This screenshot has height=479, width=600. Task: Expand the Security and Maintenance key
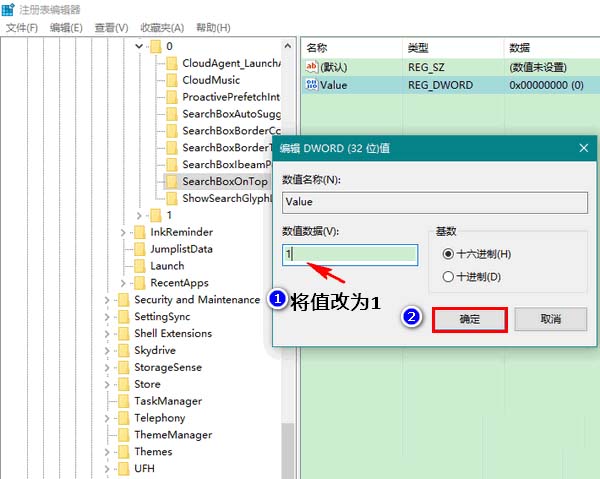coord(107,300)
